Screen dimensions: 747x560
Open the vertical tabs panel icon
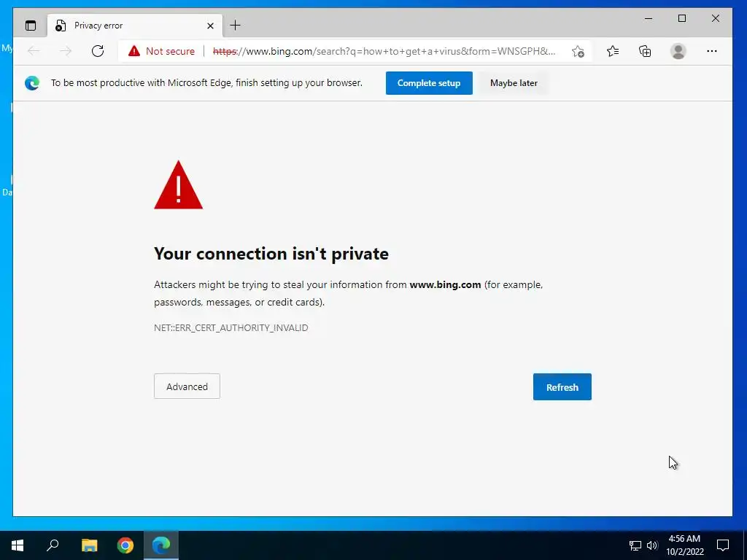click(x=31, y=26)
